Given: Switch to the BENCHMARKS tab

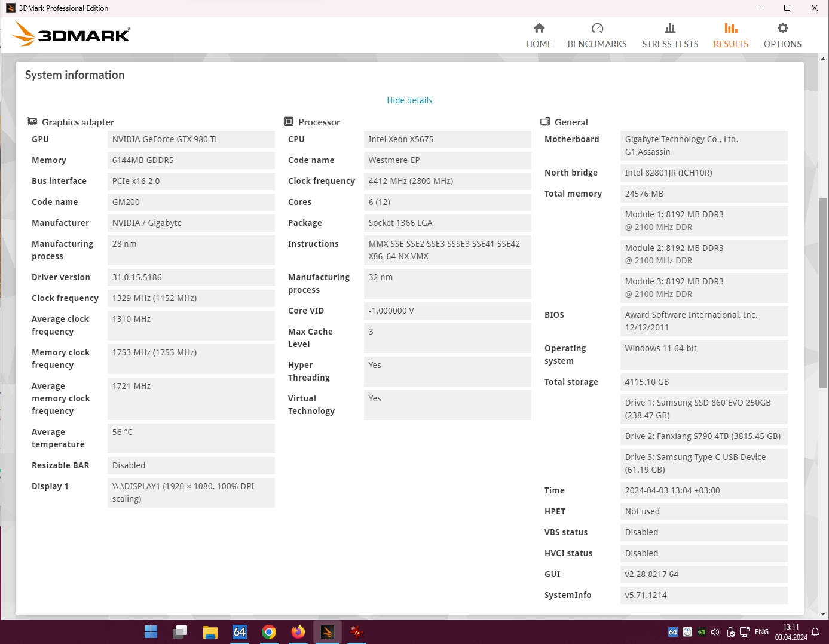Looking at the screenshot, I should 597,36.
